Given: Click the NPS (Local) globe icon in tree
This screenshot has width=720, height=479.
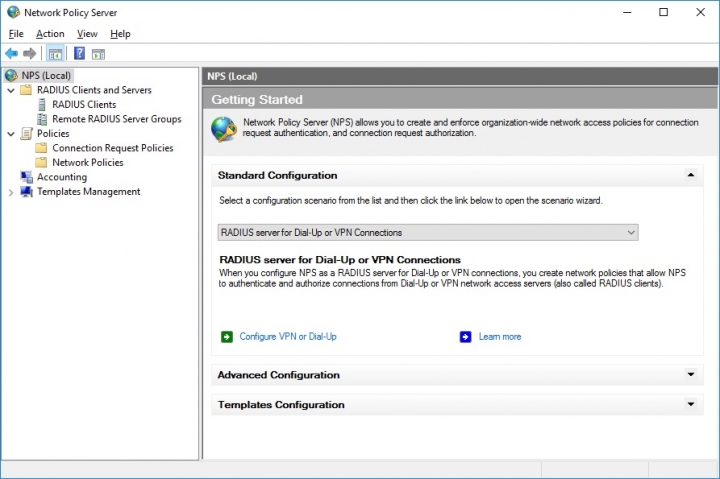Looking at the screenshot, I should 11,75.
